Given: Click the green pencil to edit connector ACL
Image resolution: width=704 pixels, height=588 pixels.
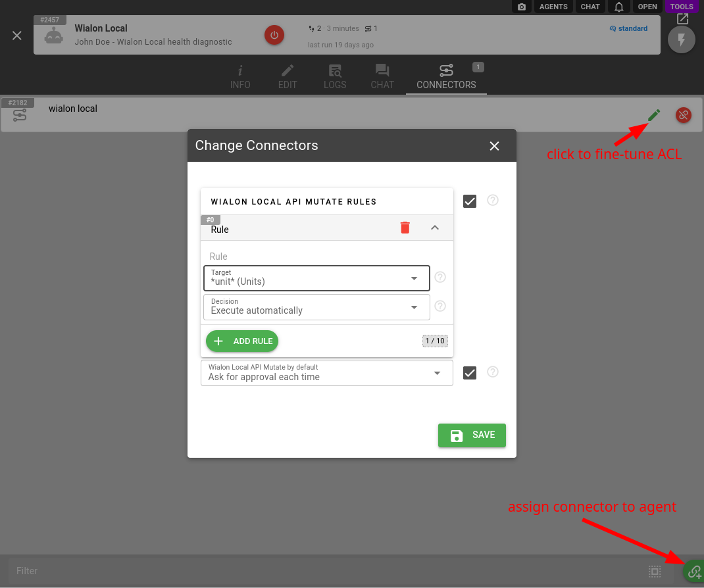Looking at the screenshot, I should [654, 115].
